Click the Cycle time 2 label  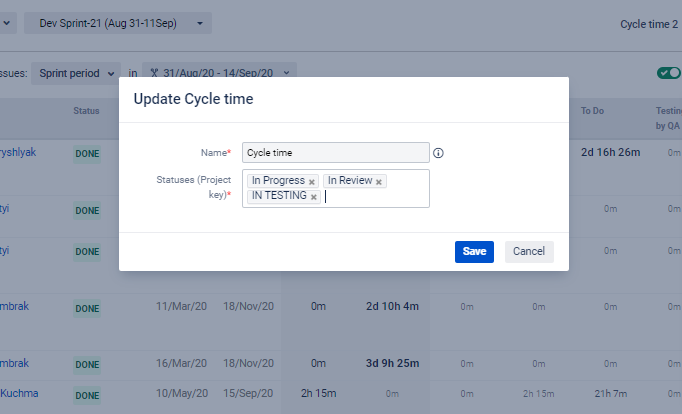tap(649, 24)
